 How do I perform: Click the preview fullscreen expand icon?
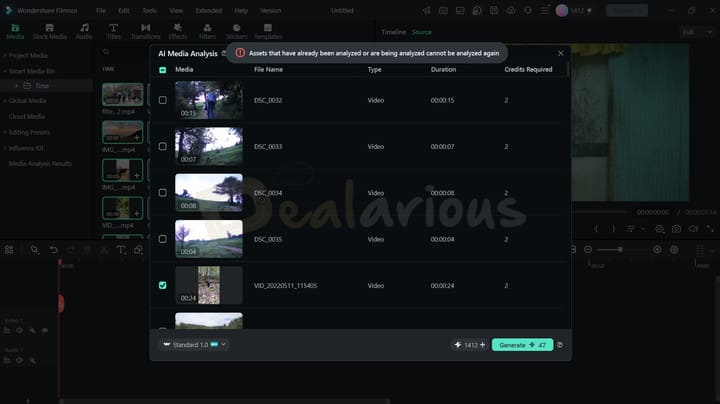coord(710,229)
